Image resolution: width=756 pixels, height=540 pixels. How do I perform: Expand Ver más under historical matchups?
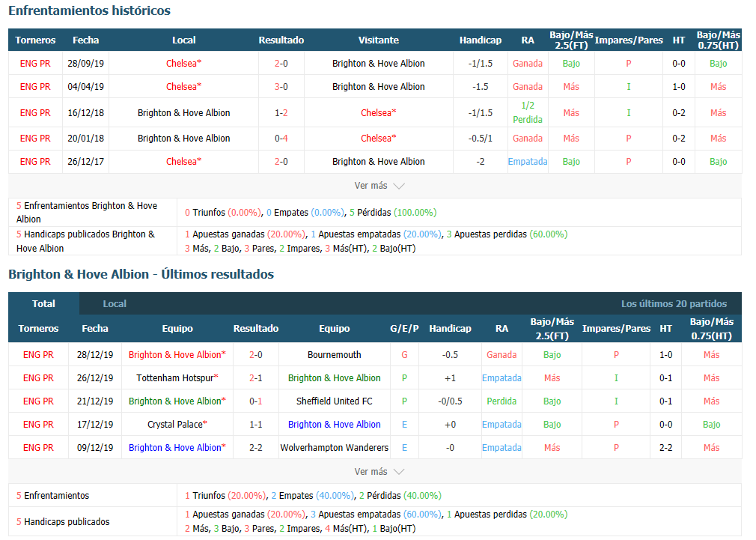click(x=379, y=186)
